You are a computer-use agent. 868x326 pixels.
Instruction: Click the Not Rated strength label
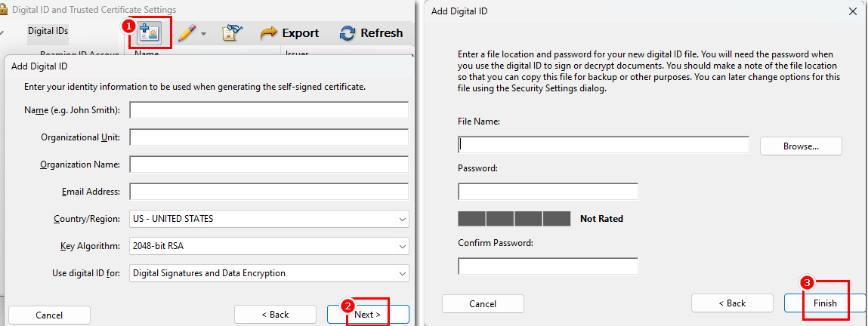(x=602, y=219)
